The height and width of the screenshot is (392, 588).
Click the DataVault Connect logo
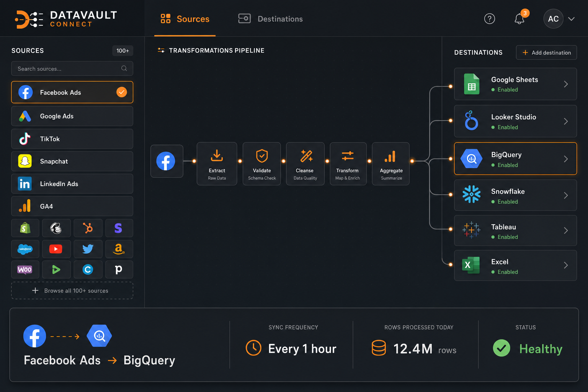[66, 19]
